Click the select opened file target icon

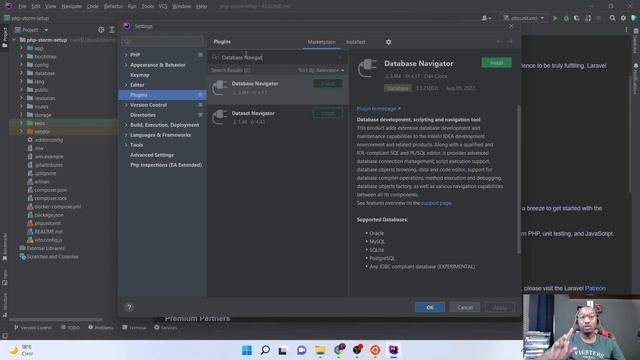[x=101, y=30]
